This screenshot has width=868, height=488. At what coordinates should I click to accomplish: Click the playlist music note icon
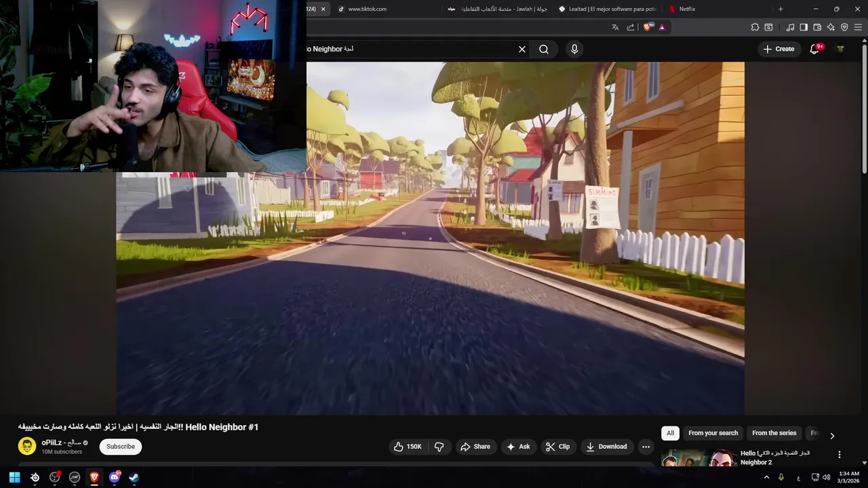(790, 27)
